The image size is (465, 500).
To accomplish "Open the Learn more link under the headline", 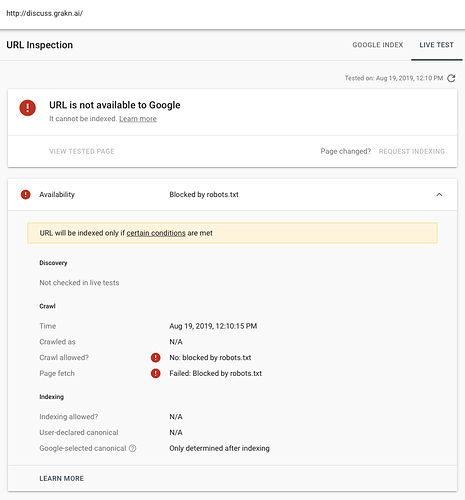I will click(138, 119).
